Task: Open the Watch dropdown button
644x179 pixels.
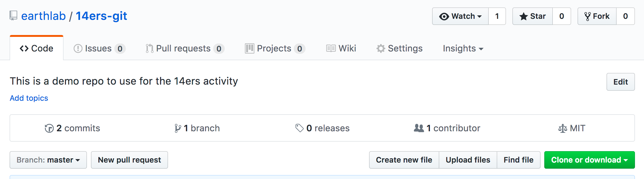Action: pos(460,16)
